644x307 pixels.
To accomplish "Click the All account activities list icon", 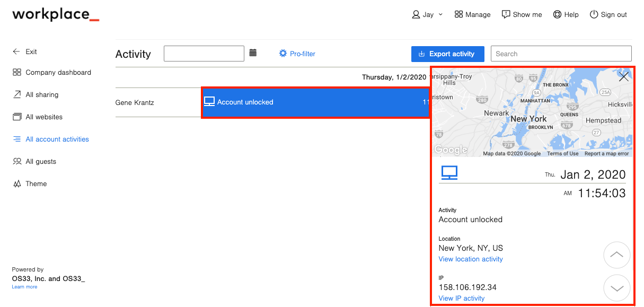I will (16, 139).
